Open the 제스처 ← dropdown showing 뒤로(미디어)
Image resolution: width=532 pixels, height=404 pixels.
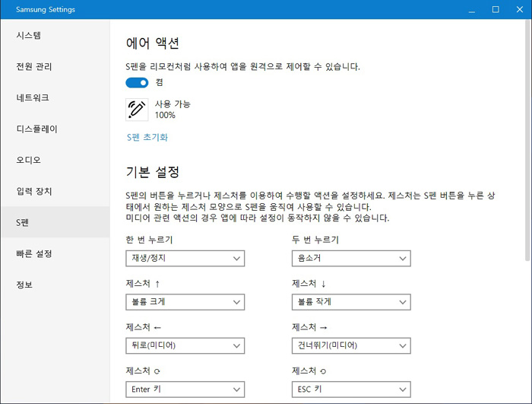tap(185, 345)
